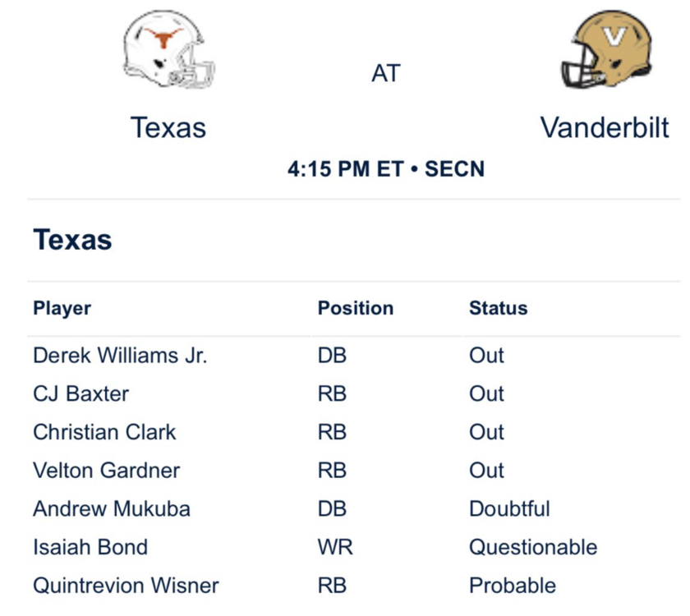Screen dimensions: 690x616
Task: Click the 4:15 PM ET SECN game time
Action: [x=386, y=169]
